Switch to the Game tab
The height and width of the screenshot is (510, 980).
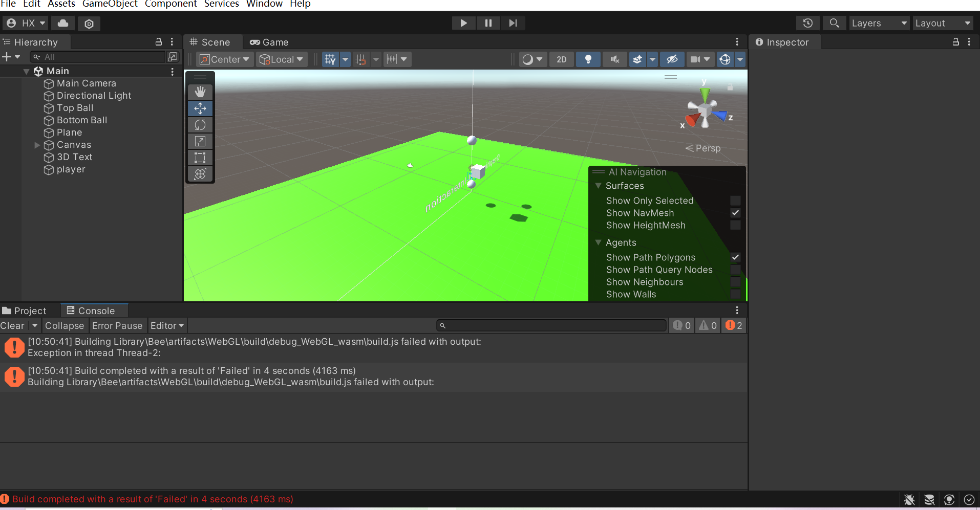pyautogui.click(x=268, y=42)
